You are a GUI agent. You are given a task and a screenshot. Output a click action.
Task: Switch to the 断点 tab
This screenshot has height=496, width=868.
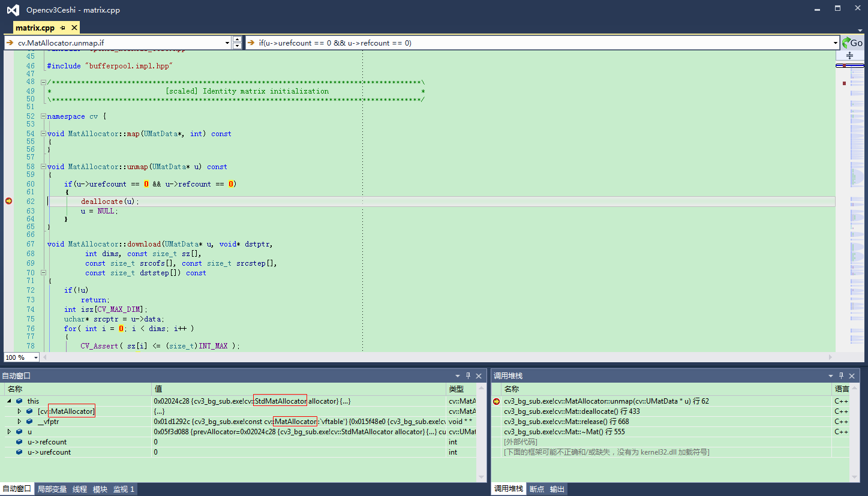click(x=537, y=489)
